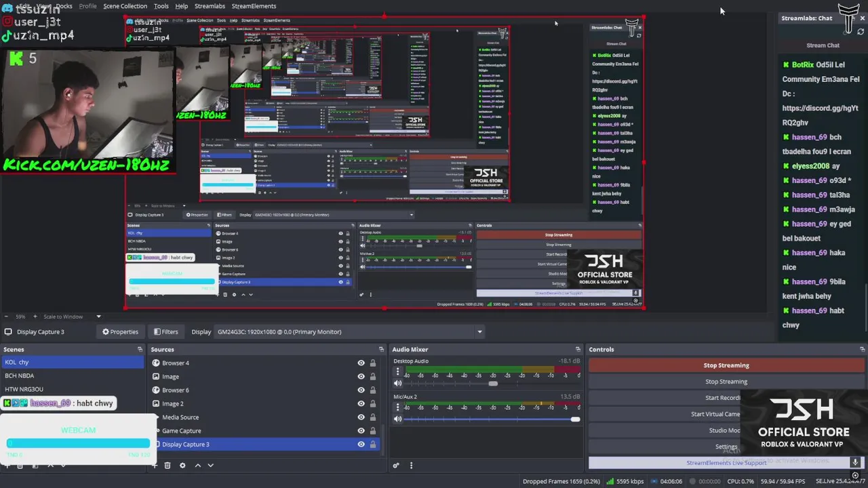Open Filters for the selected source
Screen dimensions: 868x488
[x=165, y=331]
